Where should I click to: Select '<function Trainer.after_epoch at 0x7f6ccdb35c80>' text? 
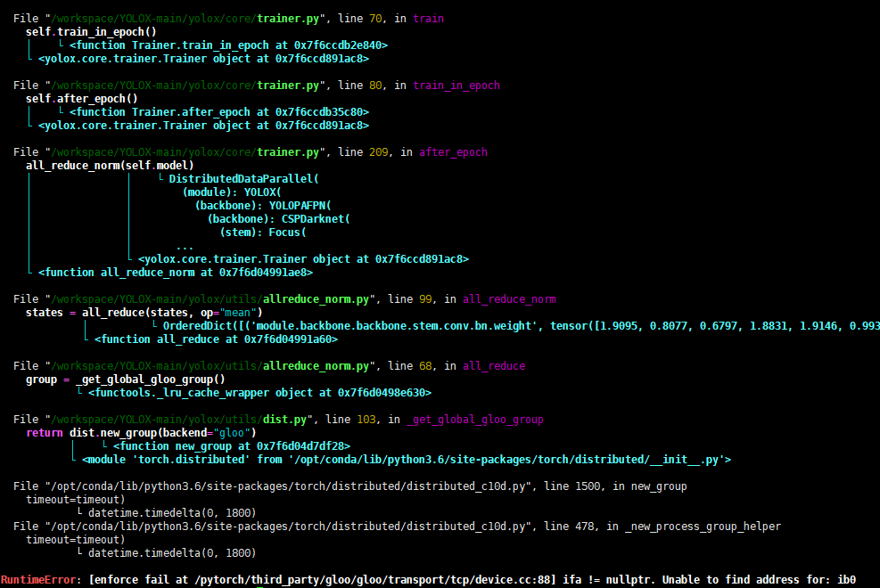(x=218, y=112)
